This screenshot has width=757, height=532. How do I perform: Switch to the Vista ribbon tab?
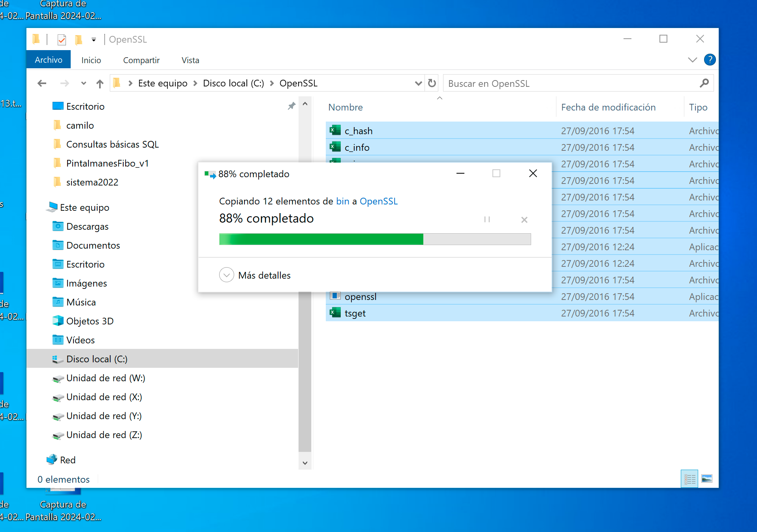190,60
